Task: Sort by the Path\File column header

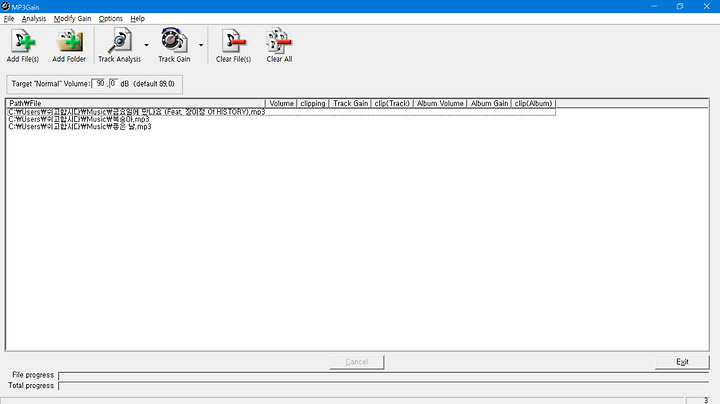Action: [136, 103]
